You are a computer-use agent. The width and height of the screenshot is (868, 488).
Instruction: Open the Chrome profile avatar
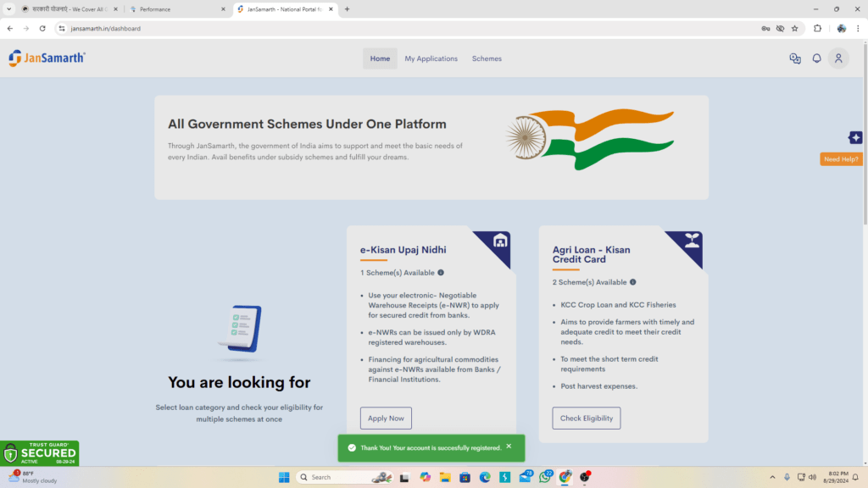point(842,29)
